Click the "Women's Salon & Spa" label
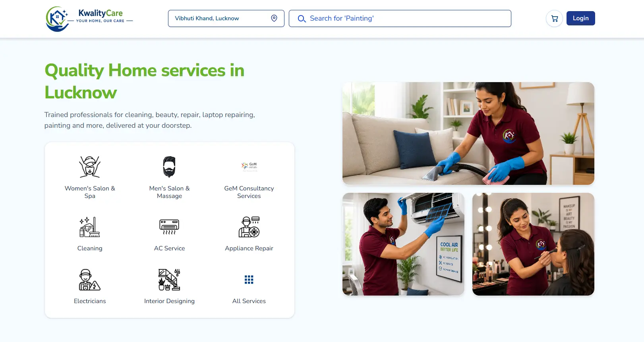Image resolution: width=644 pixels, height=342 pixels. 90,192
